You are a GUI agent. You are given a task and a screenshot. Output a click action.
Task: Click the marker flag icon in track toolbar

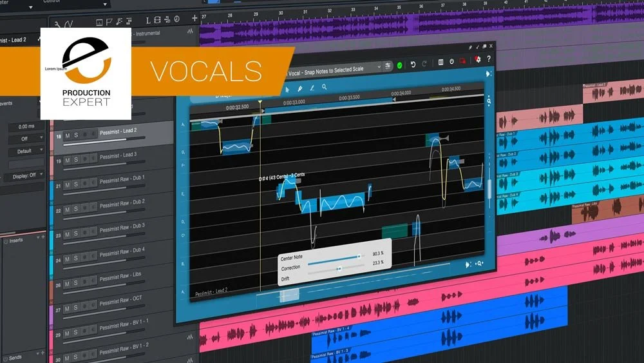(x=109, y=22)
